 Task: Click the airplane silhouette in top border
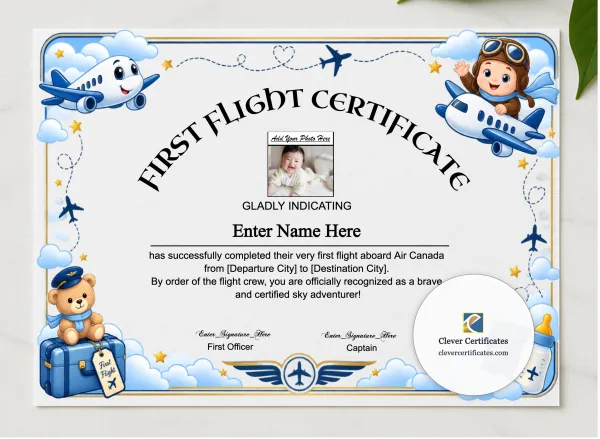coord(335,59)
